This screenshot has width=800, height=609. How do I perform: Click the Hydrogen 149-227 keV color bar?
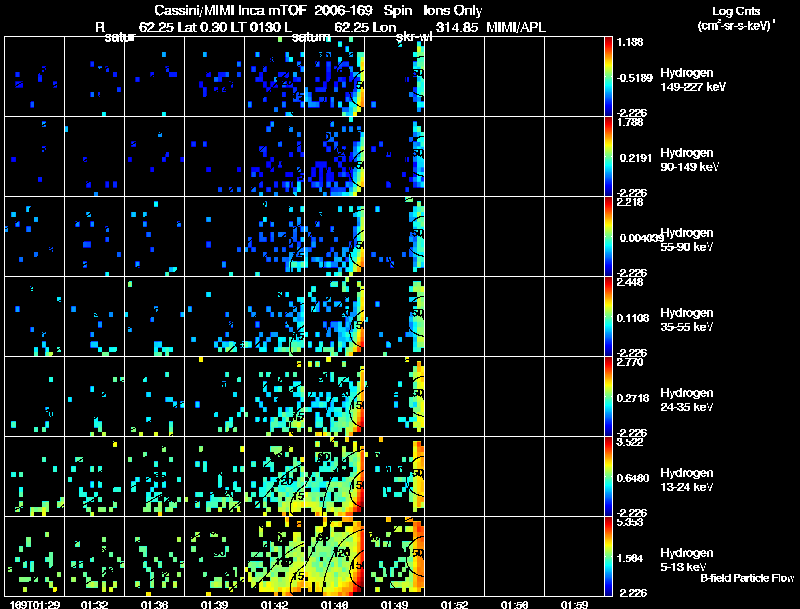point(608,76)
